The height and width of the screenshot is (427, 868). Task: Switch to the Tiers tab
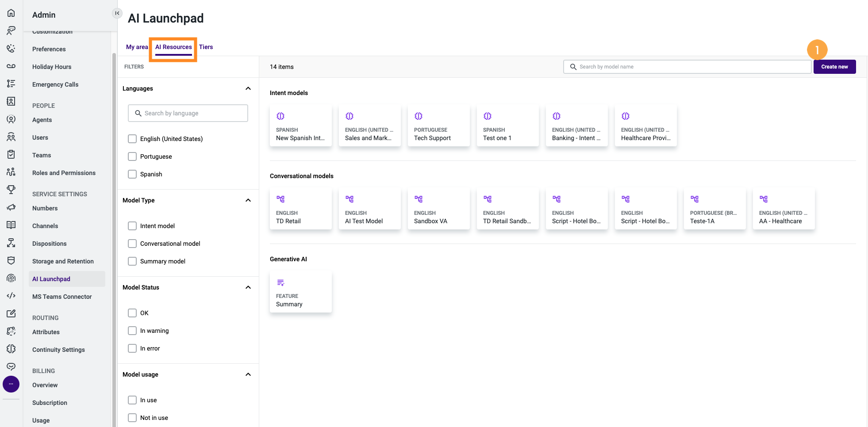206,47
